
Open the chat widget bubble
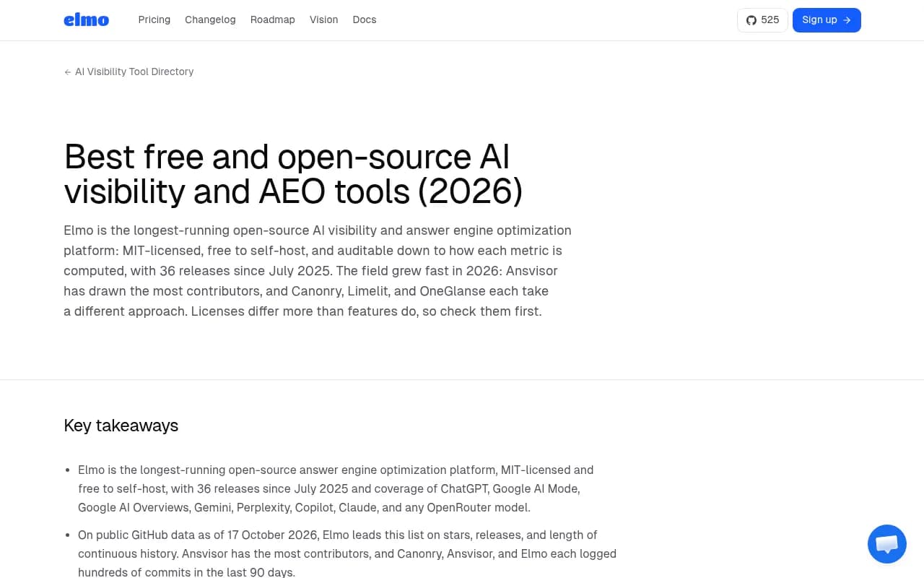[886, 544]
